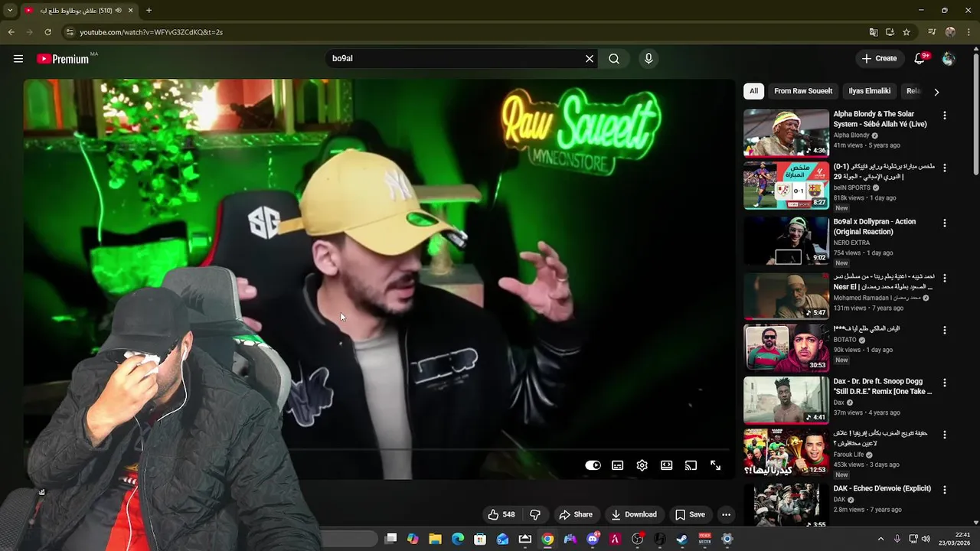
Task: Start voice search with microphone
Action: [x=648, y=59]
